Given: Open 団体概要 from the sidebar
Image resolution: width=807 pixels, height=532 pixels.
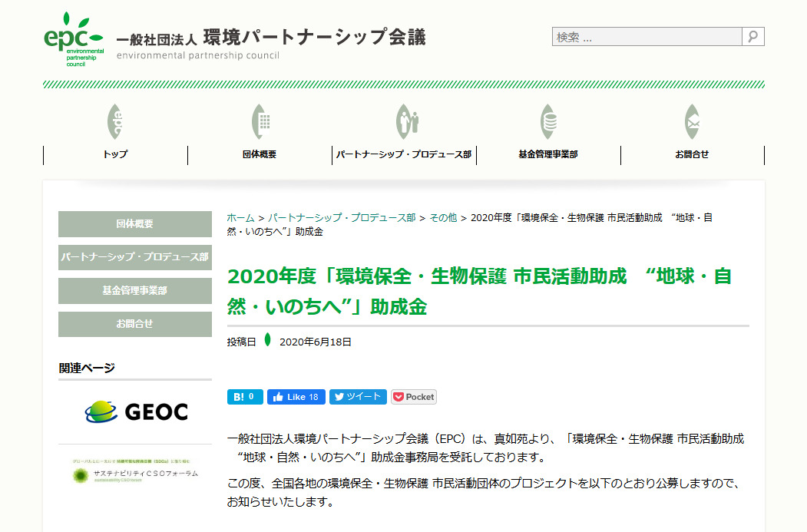Looking at the screenshot, I should pos(134,224).
